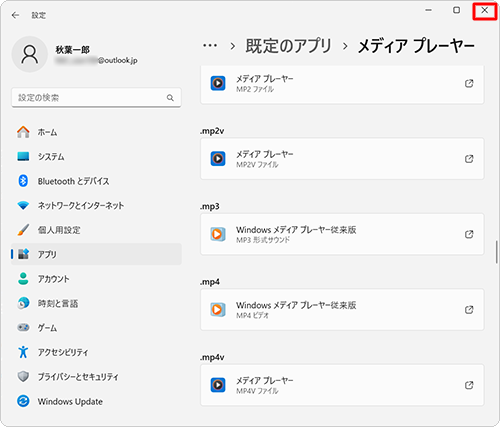Click the search magnifier icon
This screenshot has height=427, width=500.
170,98
